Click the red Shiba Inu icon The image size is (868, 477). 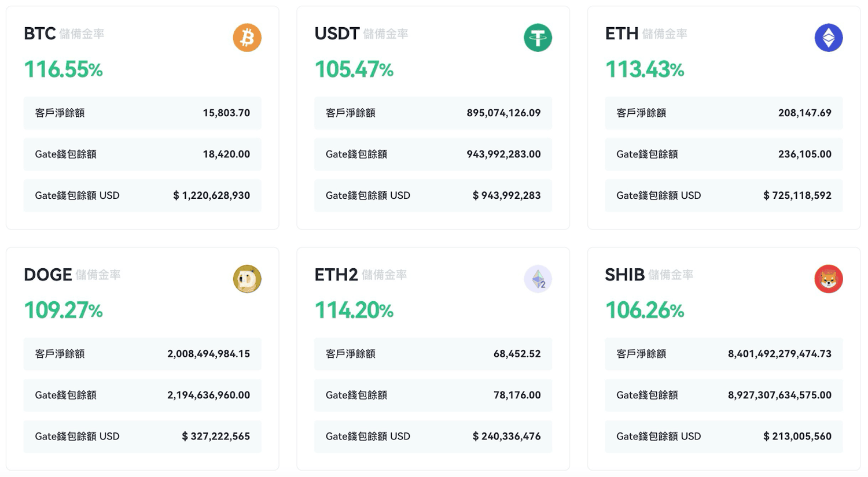click(828, 279)
